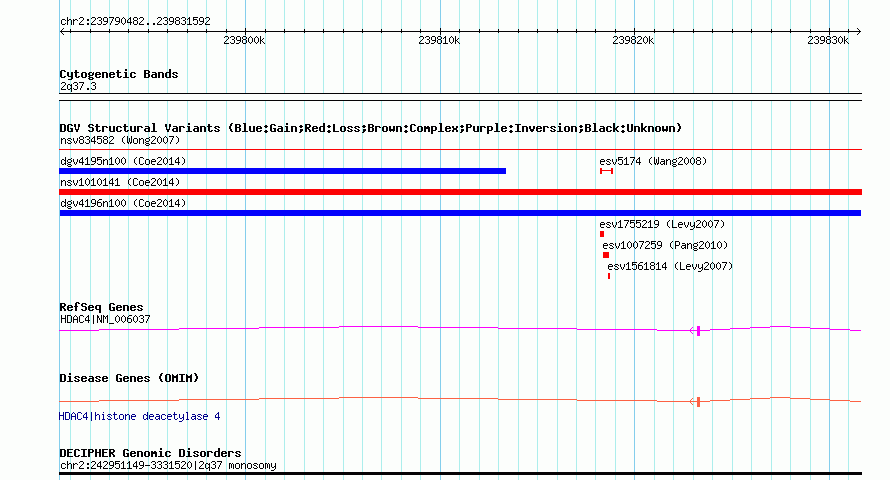Click the black cytogenetic band bar
Viewport: 890px width, 480px height.
tap(460, 97)
